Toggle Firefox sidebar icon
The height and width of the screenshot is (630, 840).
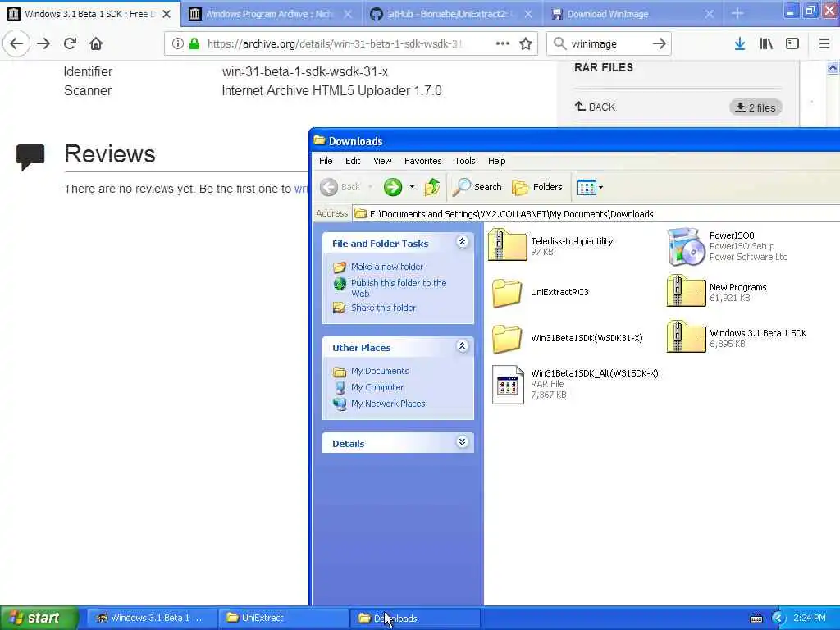792,44
